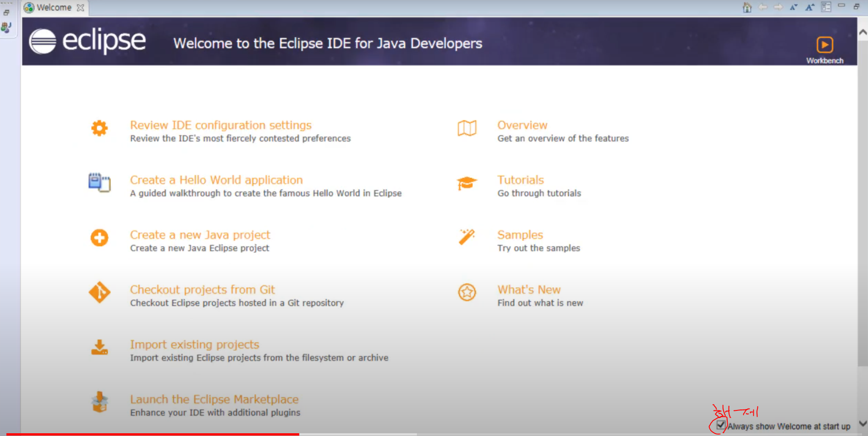
Task: Click the import download-tray icon
Action: tap(99, 347)
